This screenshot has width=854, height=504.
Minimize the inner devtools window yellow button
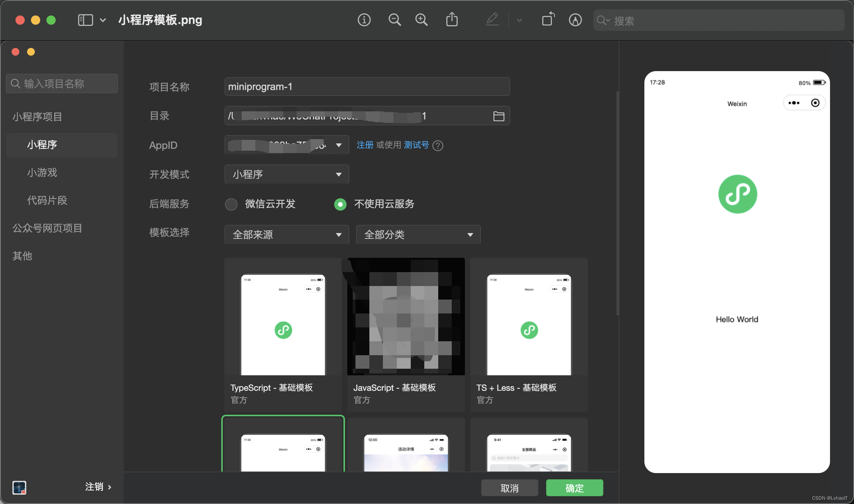tap(31, 52)
